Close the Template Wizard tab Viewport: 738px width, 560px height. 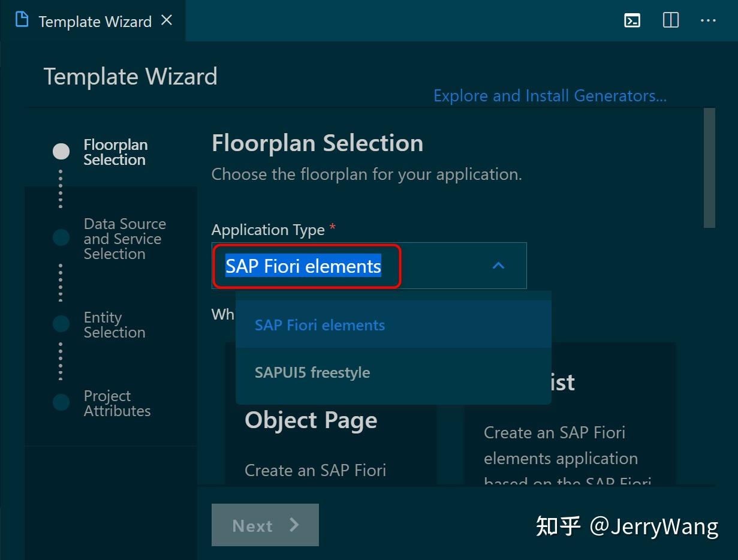[166, 19]
